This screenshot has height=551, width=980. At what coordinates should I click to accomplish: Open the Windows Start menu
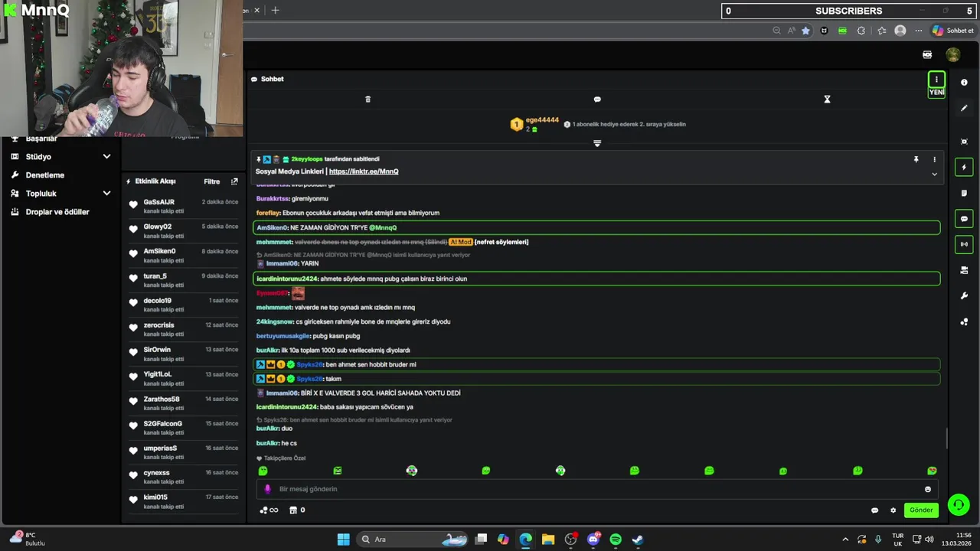click(x=344, y=540)
